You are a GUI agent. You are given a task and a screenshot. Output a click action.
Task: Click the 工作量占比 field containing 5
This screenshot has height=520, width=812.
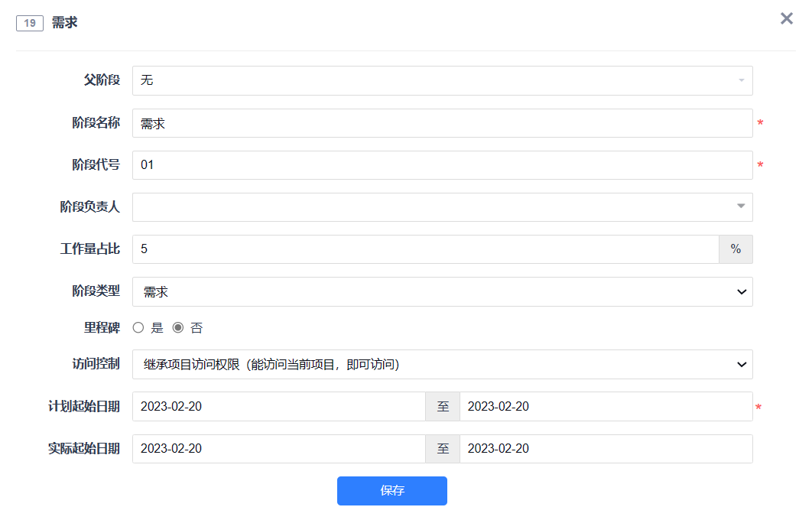pyautogui.click(x=426, y=249)
